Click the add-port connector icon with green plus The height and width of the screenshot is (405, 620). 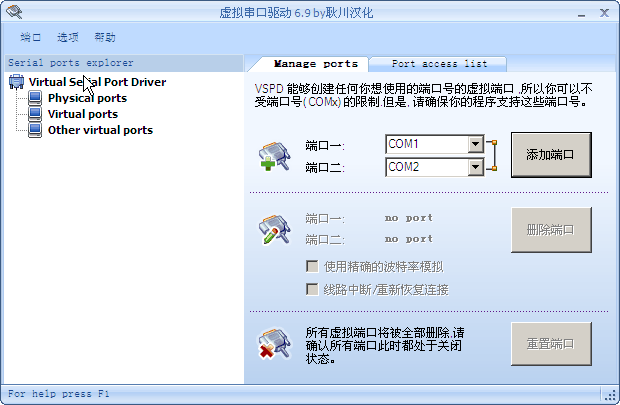coord(274,157)
